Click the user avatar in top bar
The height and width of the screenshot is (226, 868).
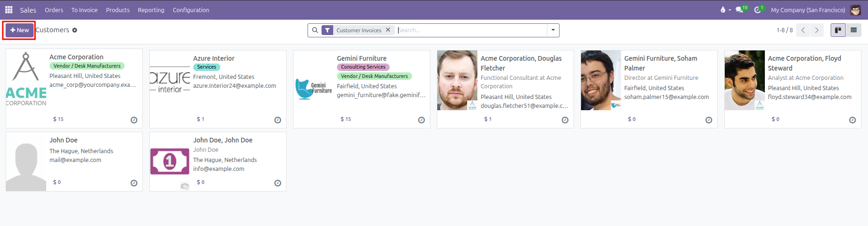(x=855, y=10)
